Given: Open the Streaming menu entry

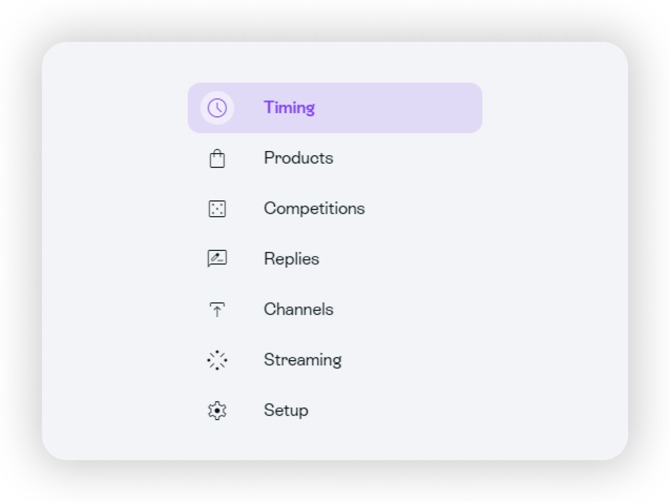Looking at the screenshot, I should tap(301, 360).
